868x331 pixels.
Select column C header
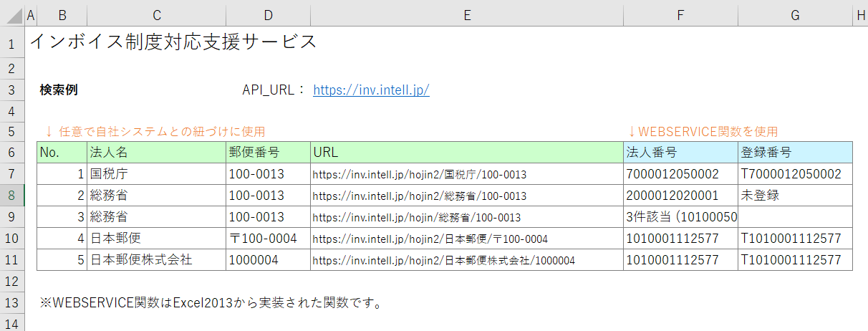[156, 15]
